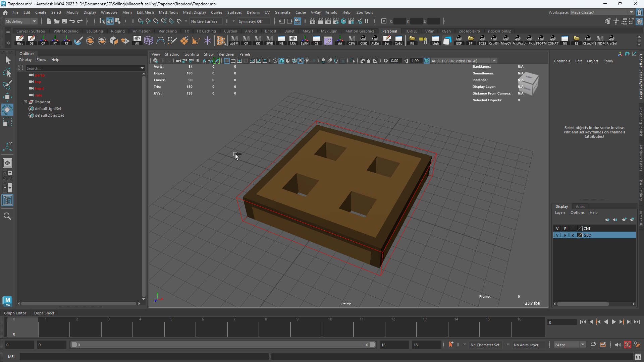Viewport: 644px width, 362px height.
Task: Open the Edit Mesh menu
Action: (x=145, y=12)
